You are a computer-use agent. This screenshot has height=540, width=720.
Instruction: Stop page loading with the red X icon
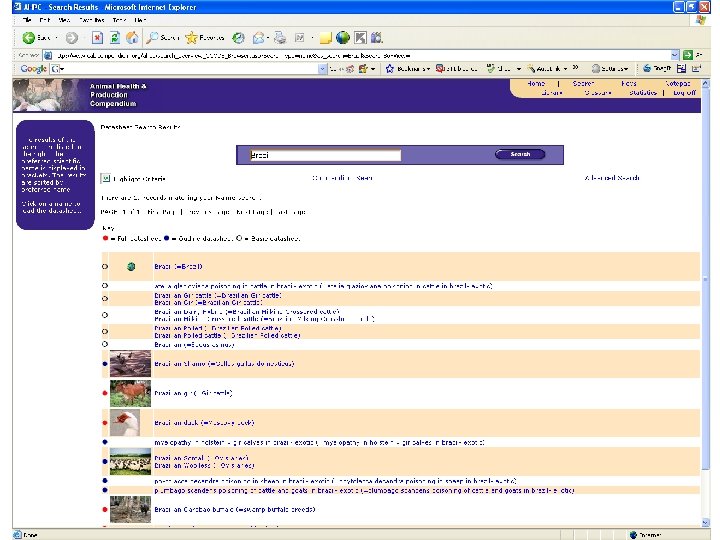pyautogui.click(x=97, y=38)
